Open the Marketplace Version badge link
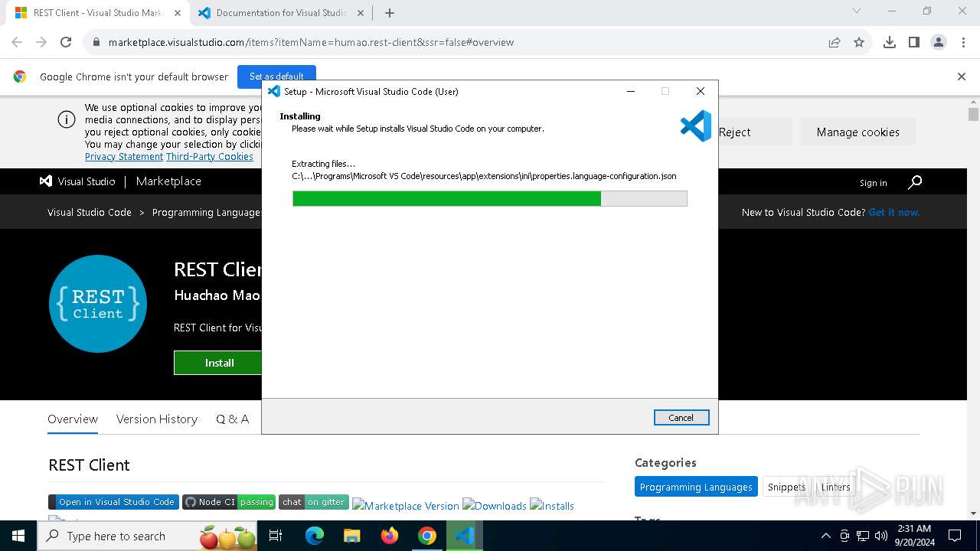980x551 pixels. coord(406,506)
